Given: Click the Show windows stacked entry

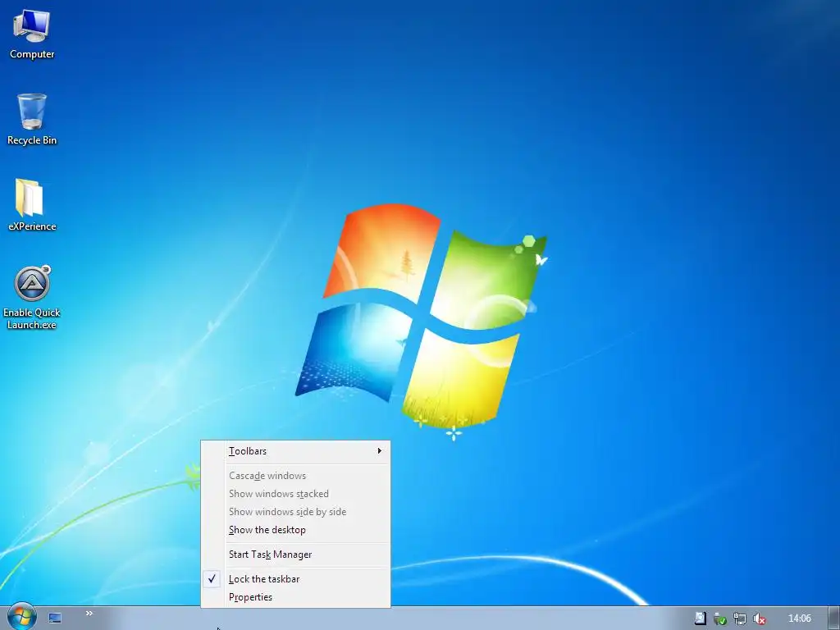Looking at the screenshot, I should pos(295,494).
